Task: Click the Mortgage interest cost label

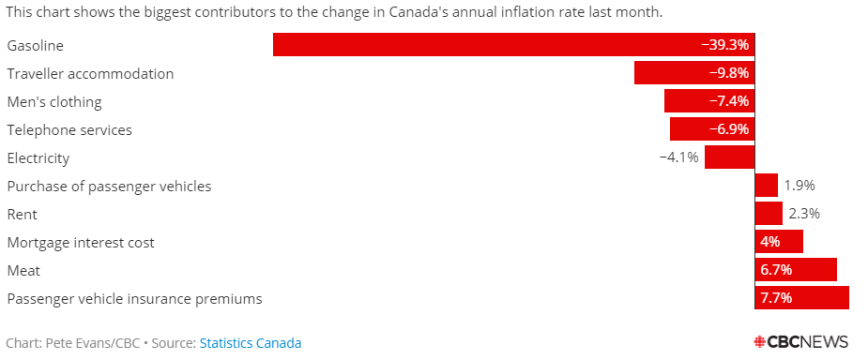Action: (81, 243)
